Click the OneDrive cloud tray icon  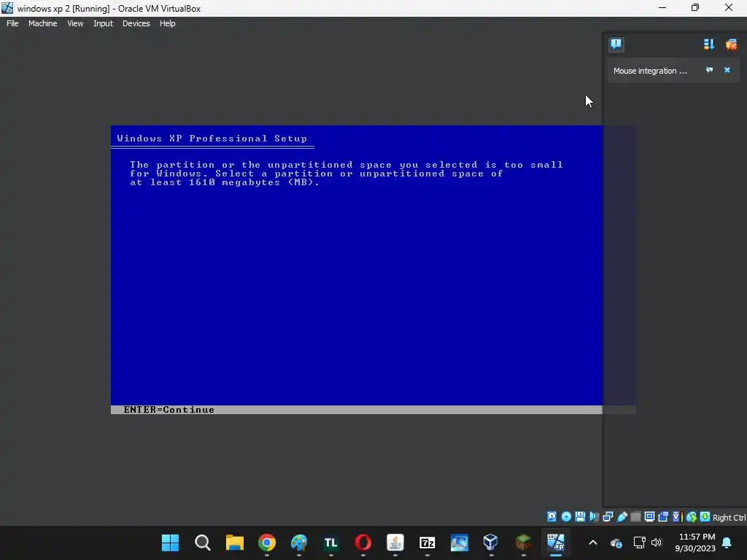click(616, 542)
